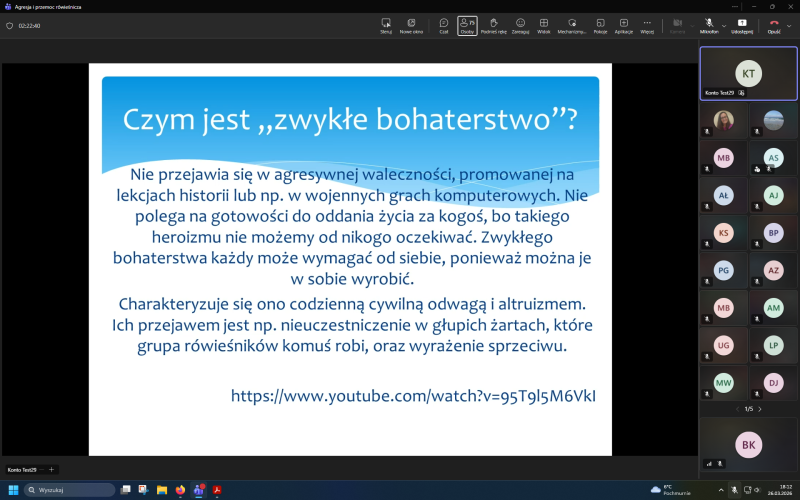Viewport: 800px width, 500px height.
Task: Go to next participants page arrow
Action: point(760,409)
